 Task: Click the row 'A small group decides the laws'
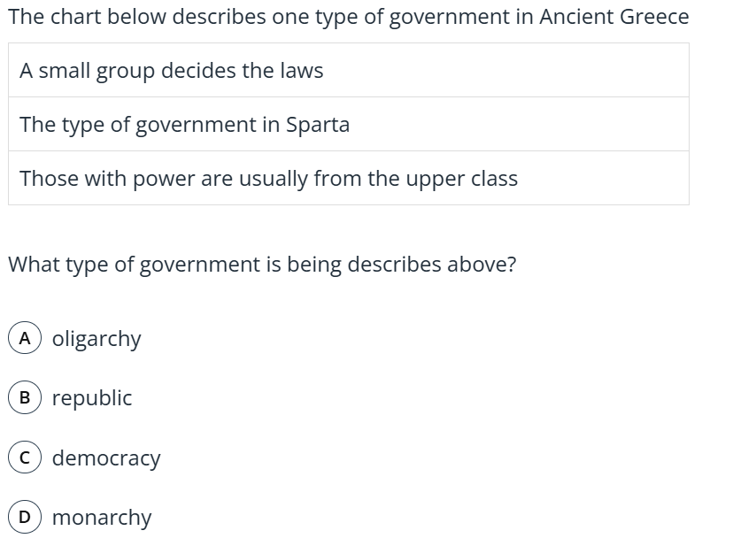[349, 71]
